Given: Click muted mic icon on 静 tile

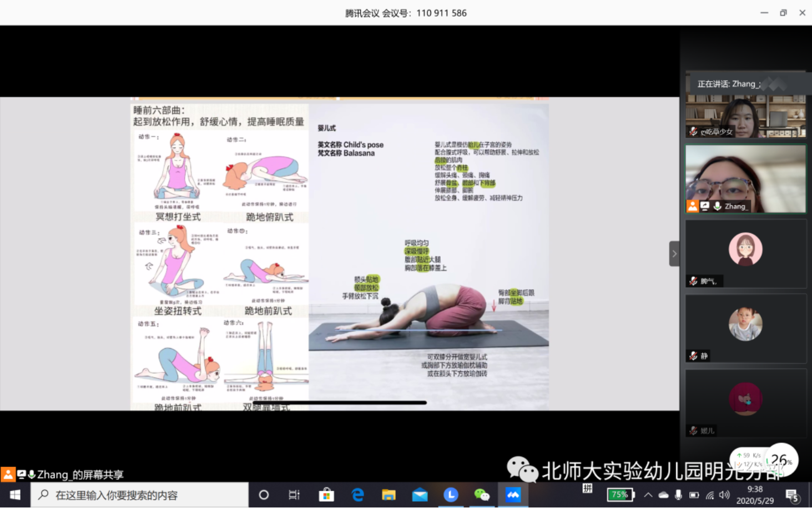Looking at the screenshot, I should pos(693,356).
